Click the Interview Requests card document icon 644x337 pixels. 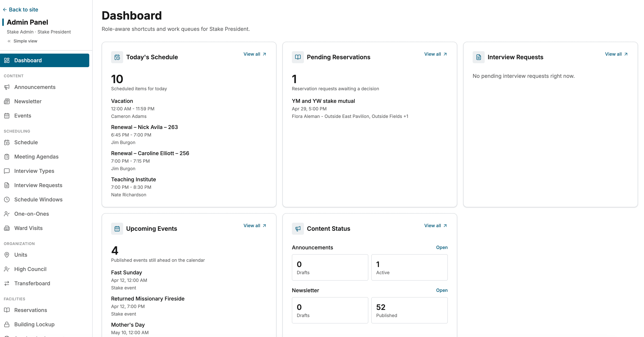click(478, 57)
